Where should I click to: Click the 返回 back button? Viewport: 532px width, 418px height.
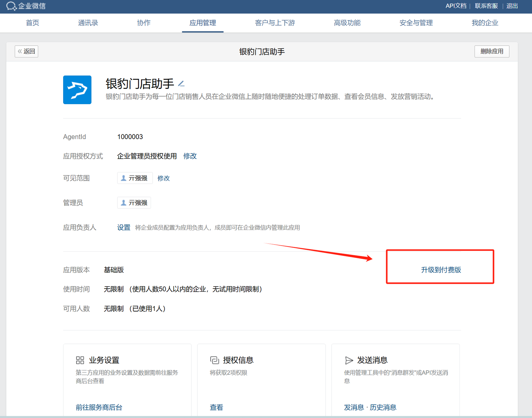pos(26,51)
